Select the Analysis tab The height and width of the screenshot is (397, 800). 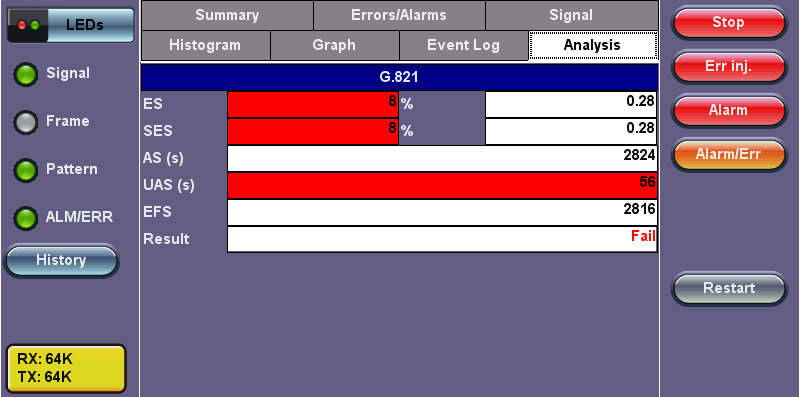(592, 45)
